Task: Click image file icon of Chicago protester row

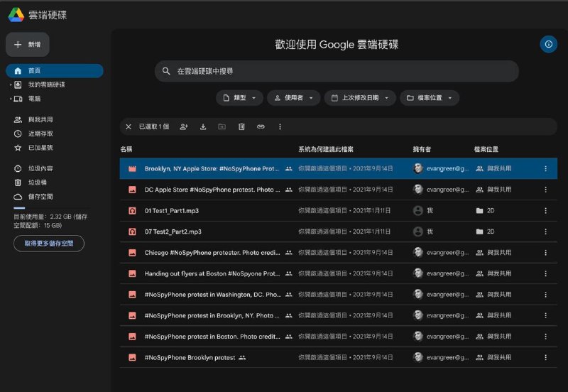Action: (x=132, y=253)
